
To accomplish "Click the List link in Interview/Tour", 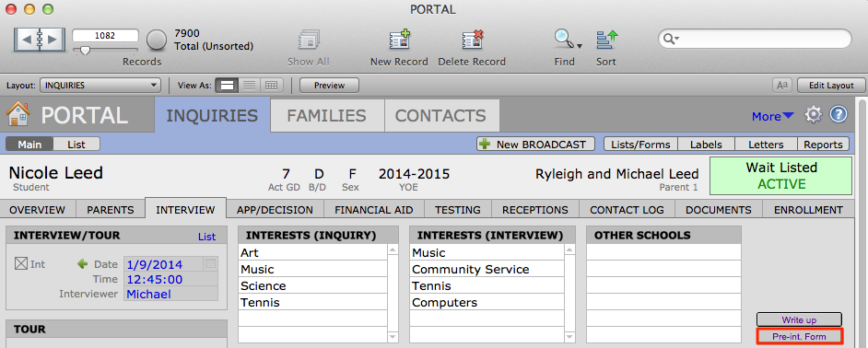I will click(x=207, y=237).
